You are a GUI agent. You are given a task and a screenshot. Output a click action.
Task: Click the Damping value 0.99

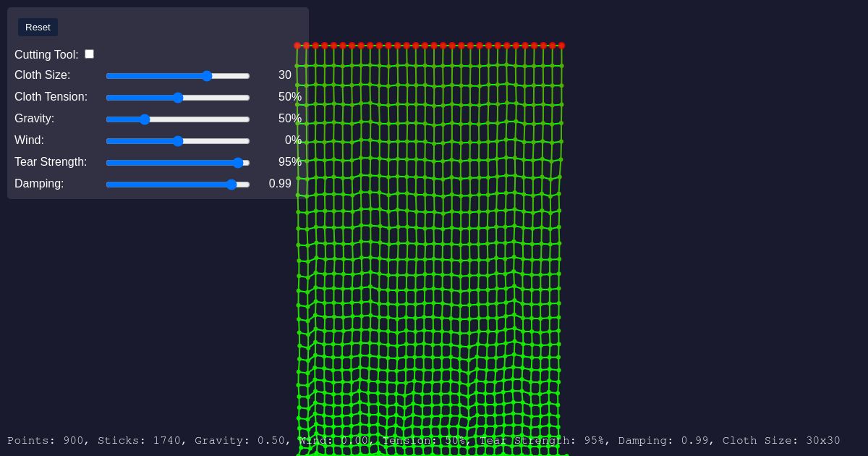coord(280,184)
